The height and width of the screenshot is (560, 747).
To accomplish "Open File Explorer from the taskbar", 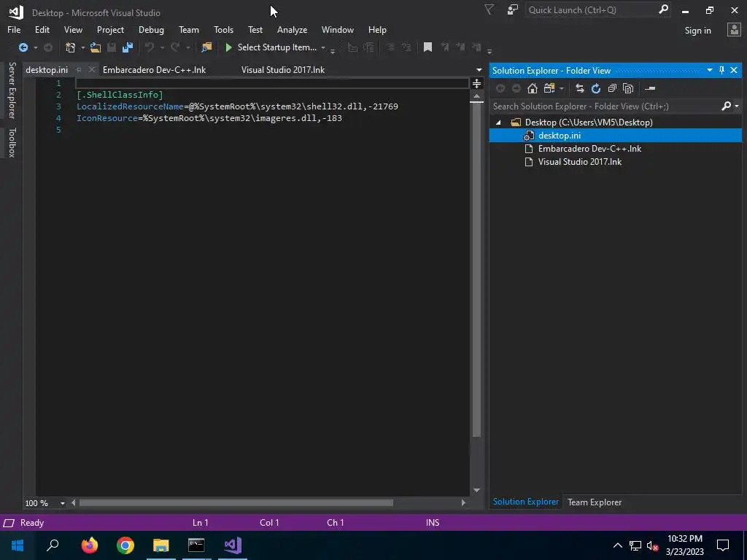I will (161, 545).
